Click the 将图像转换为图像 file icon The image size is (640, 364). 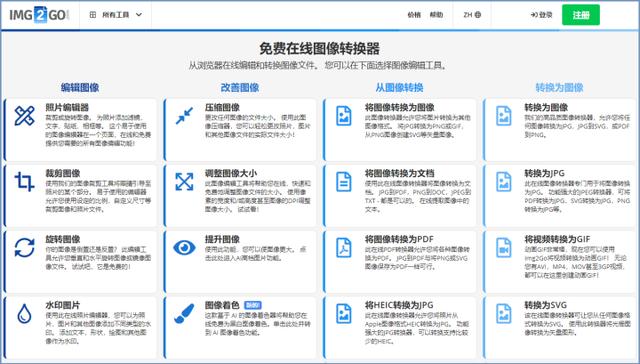(344, 116)
